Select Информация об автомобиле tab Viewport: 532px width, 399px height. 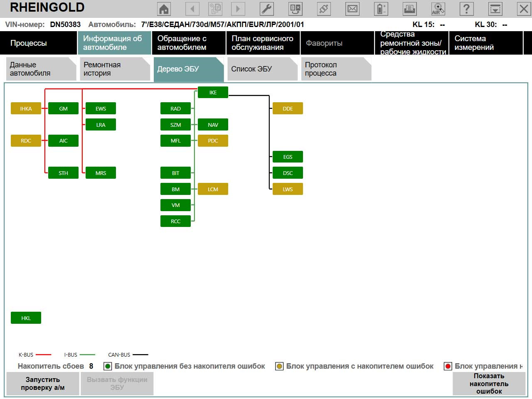pyautogui.click(x=114, y=43)
